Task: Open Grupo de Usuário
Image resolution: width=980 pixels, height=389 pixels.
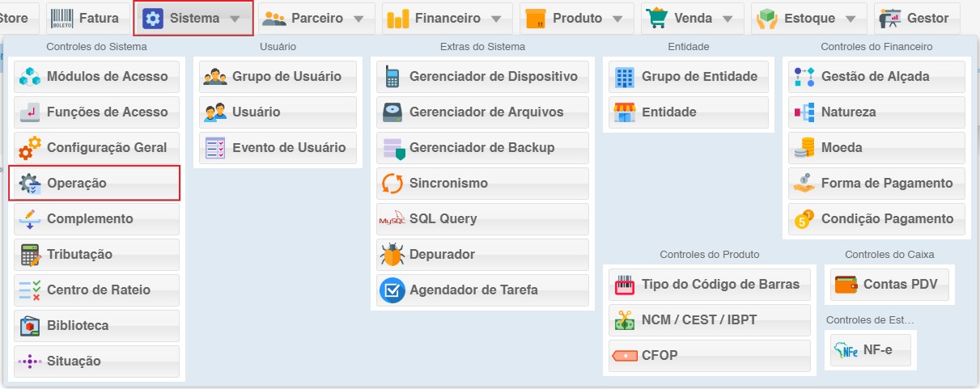Action: 275,77
